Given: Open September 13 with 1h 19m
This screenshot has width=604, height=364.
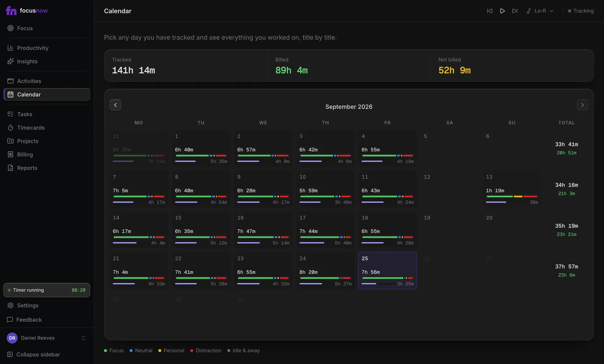Looking at the screenshot, I should pos(512,189).
